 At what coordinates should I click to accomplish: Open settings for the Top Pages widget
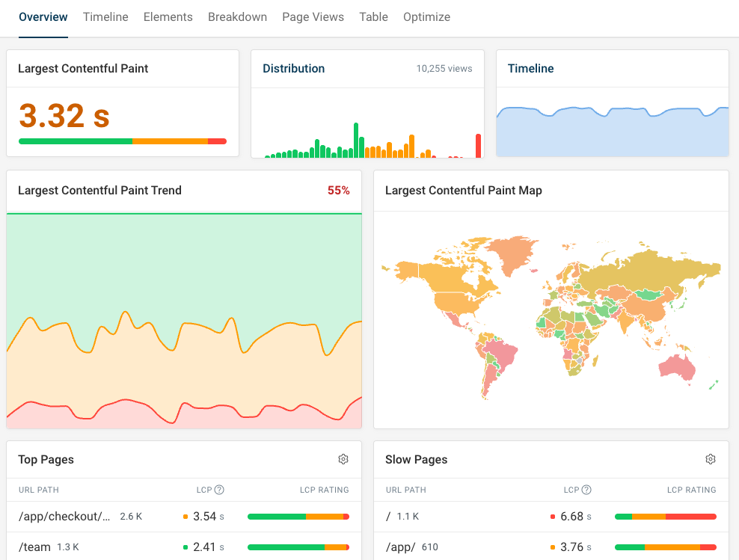[x=343, y=459]
